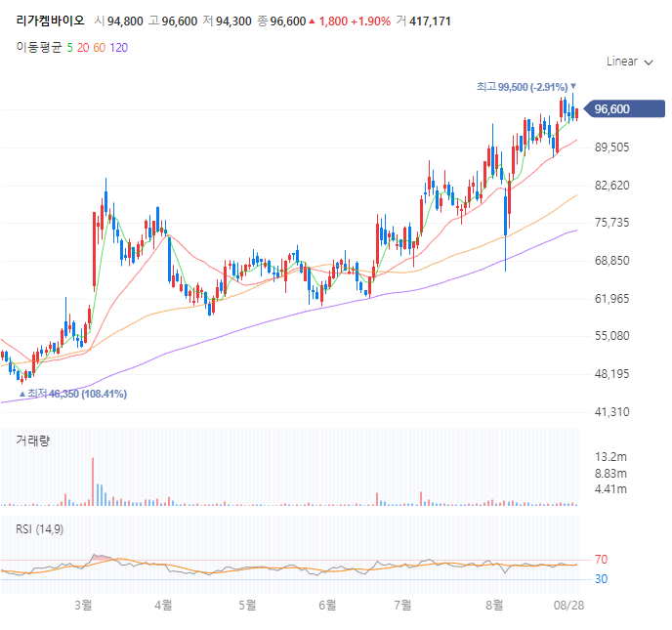The width and height of the screenshot is (672, 630).
Task: Click the 거래량 volume panel label
Action: tap(33, 441)
